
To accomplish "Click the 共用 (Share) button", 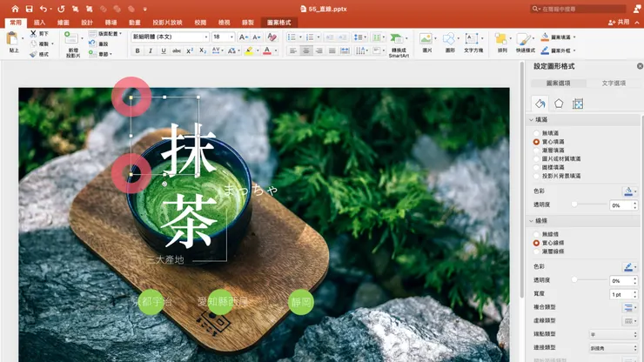I will [x=619, y=22].
